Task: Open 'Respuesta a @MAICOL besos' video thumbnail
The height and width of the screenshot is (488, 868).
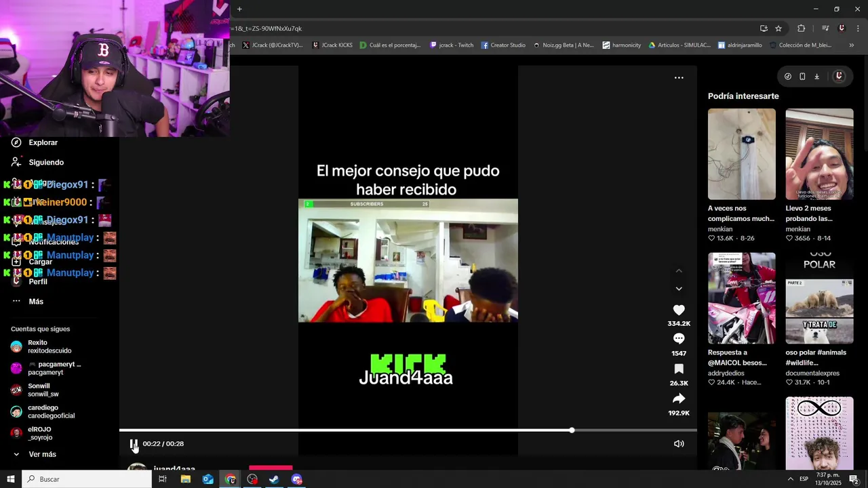Action: 742,298
